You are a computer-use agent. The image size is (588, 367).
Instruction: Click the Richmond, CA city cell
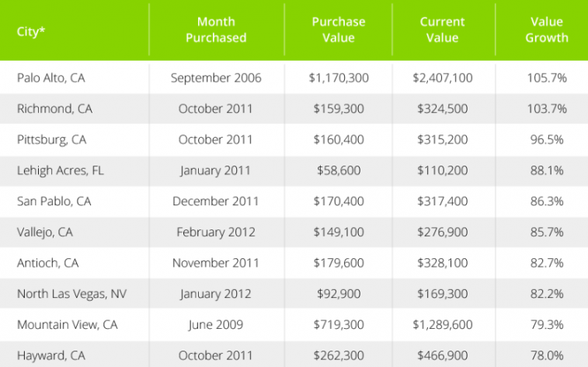point(54,109)
